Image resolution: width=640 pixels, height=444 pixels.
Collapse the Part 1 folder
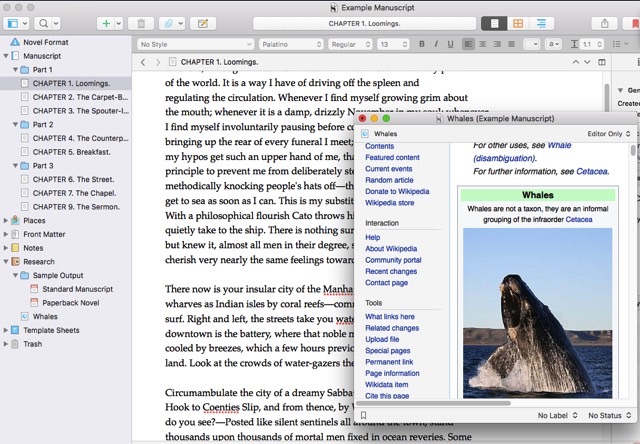[15, 70]
